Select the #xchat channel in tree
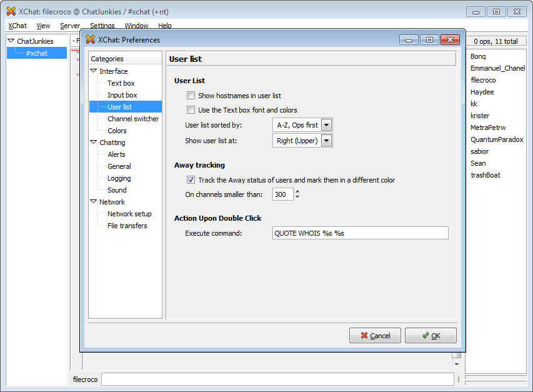This screenshot has height=392, width=533. point(37,53)
